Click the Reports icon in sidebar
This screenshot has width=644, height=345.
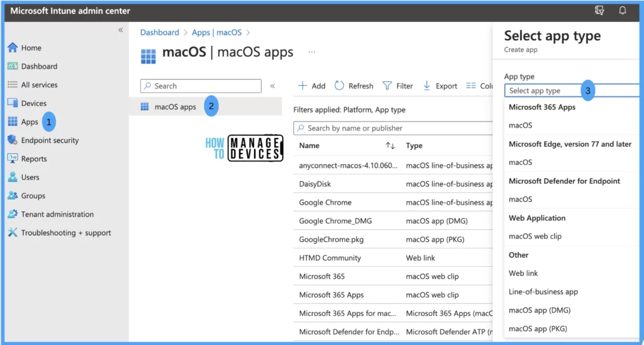pyautogui.click(x=13, y=159)
